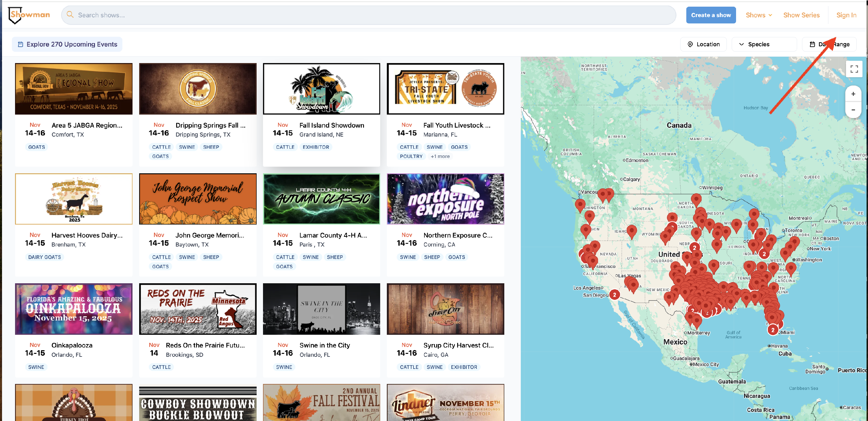Click the cluster marker near Miami

(x=773, y=330)
